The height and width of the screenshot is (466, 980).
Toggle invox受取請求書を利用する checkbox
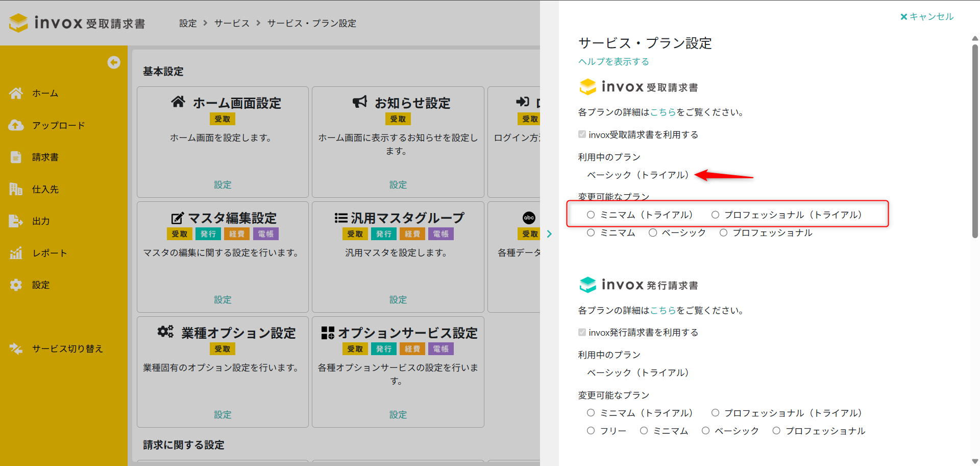click(x=582, y=134)
